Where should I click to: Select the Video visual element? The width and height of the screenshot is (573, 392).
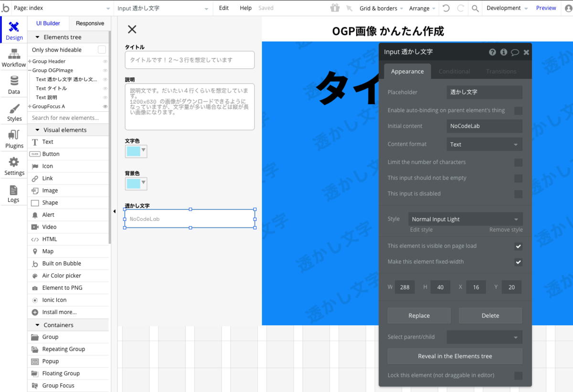[68, 227]
